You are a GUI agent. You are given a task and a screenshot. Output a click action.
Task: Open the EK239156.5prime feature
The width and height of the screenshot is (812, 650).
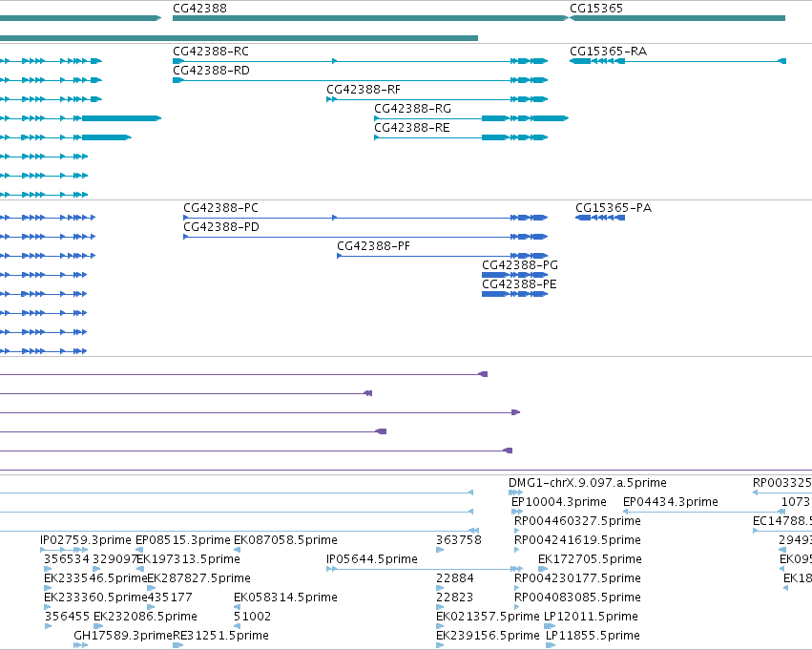pyautogui.click(x=488, y=636)
